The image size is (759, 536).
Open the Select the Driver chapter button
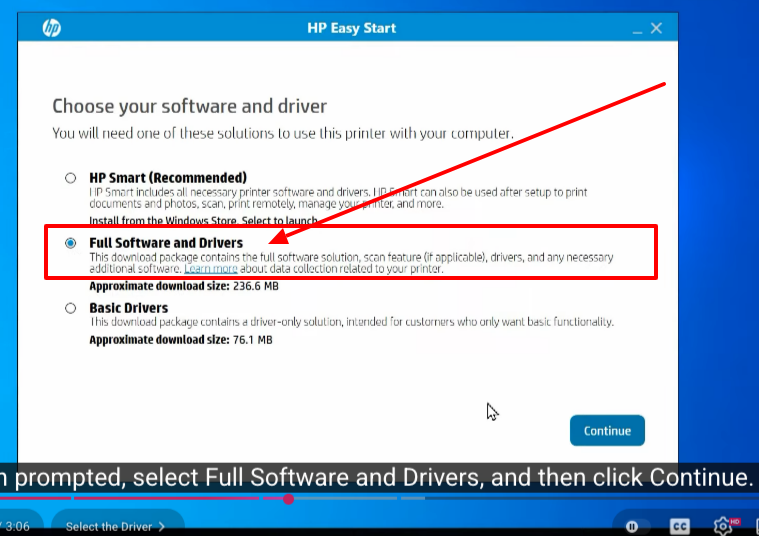click(x=117, y=526)
